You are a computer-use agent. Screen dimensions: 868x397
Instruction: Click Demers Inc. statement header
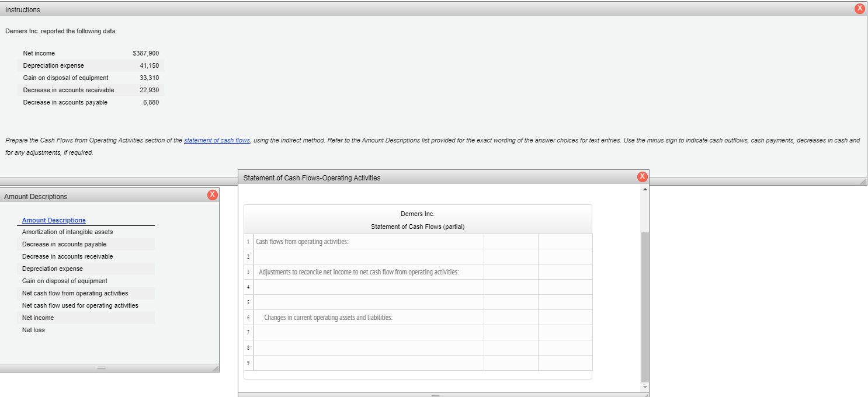pyautogui.click(x=418, y=214)
